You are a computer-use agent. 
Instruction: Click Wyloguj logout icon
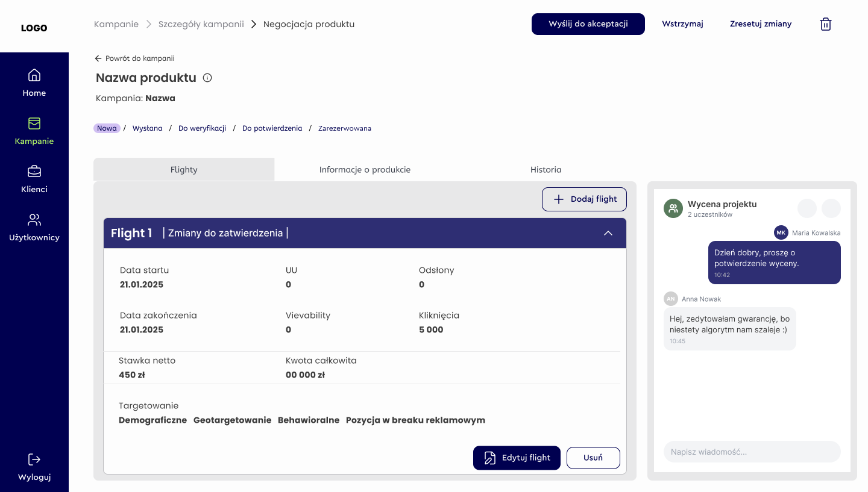34,459
